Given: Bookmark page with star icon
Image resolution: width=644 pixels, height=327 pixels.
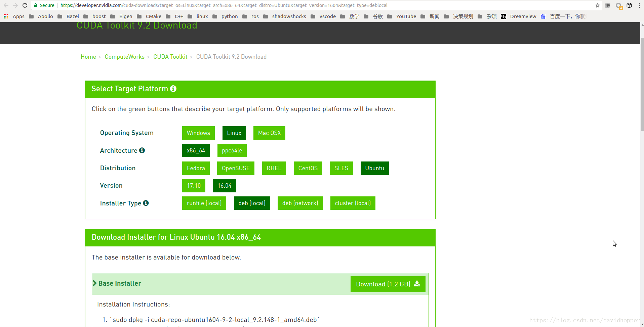Looking at the screenshot, I should coord(598,5).
